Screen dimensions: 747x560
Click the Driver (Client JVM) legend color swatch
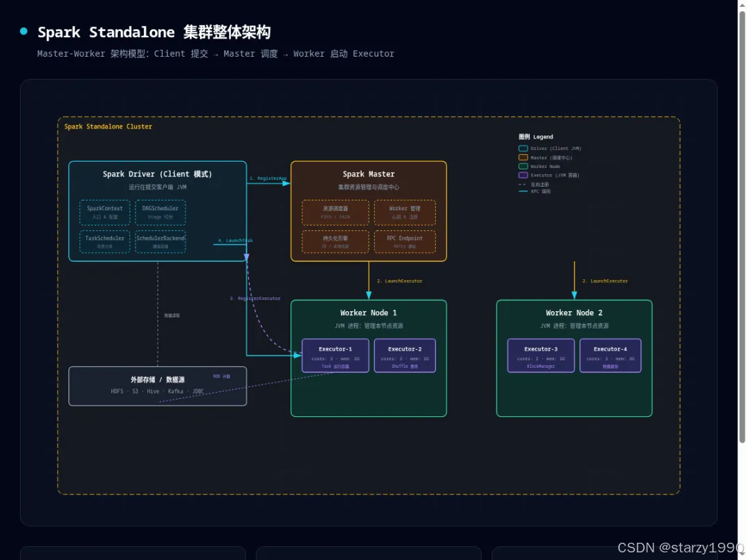coord(523,149)
